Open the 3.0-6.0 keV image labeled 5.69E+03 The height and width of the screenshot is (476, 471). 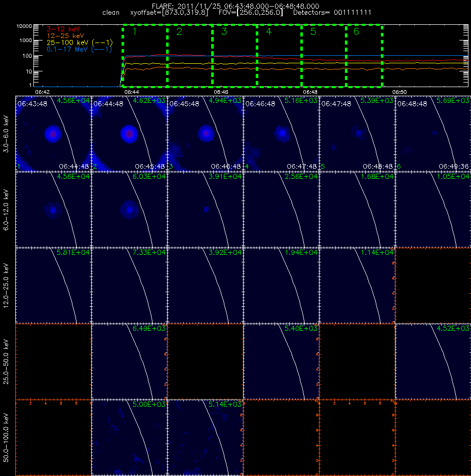tap(433, 134)
